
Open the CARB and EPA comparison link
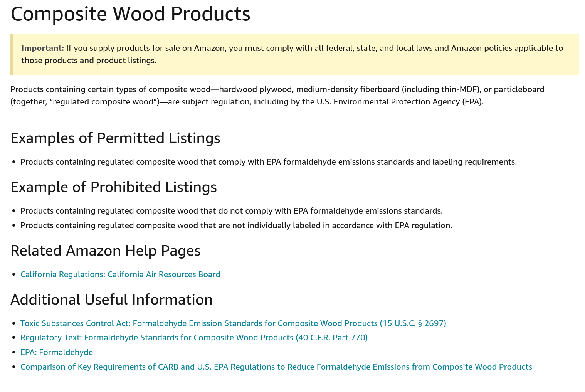tap(276, 367)
